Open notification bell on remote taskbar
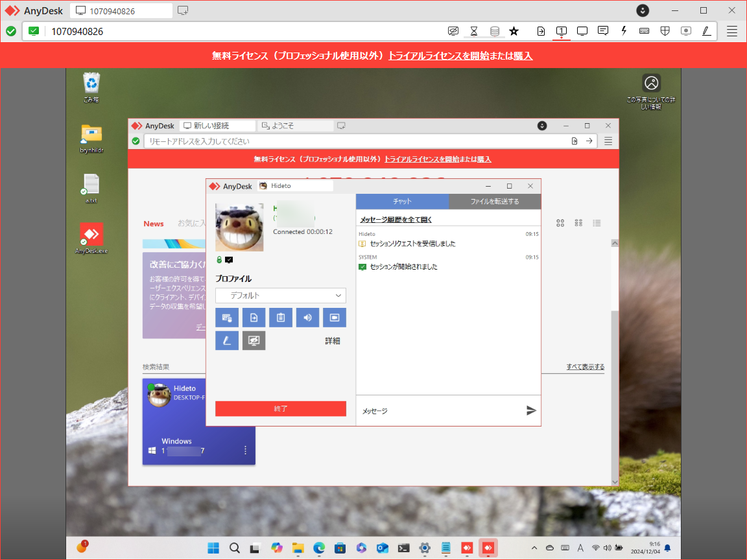This screenshot has height=560, width=747. 667,548
